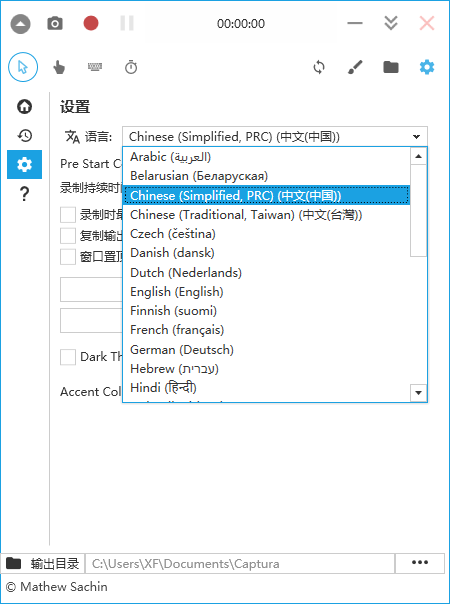Screen dimensions: 450x604
Task: Choose Finnish (suomi) language
Action: (x=266, y=311)
